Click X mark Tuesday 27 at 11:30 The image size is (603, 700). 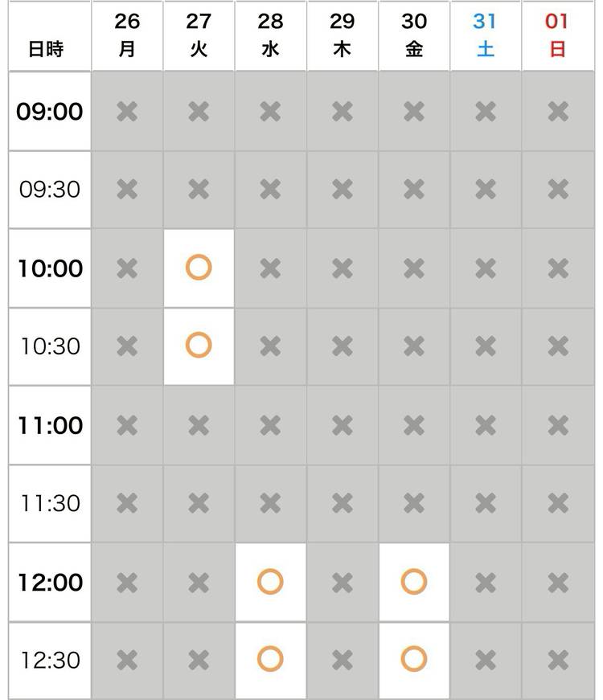(199, 503)
